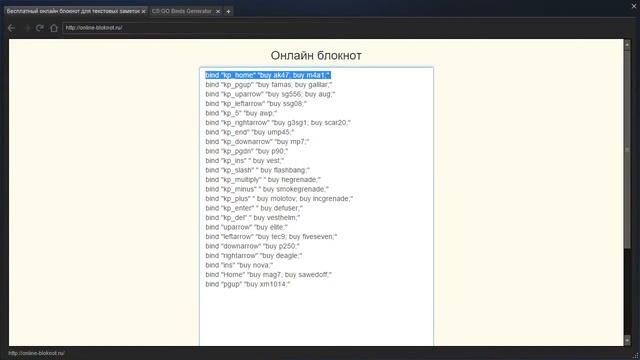
Task: Click the line buying mag7 and sawedoff
Action: tap(269, 275)
